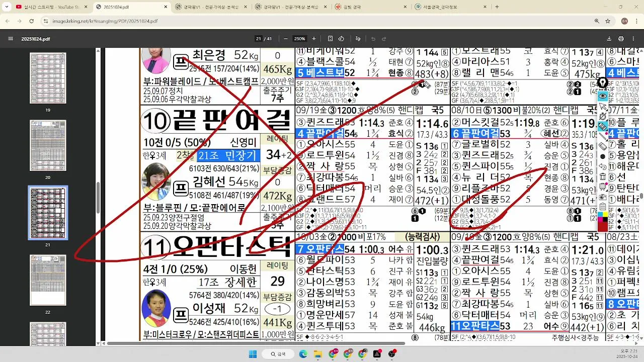Click the redo arrow in PDF toolbar
The image size is (644, 362).
click(x=384, y=39)
